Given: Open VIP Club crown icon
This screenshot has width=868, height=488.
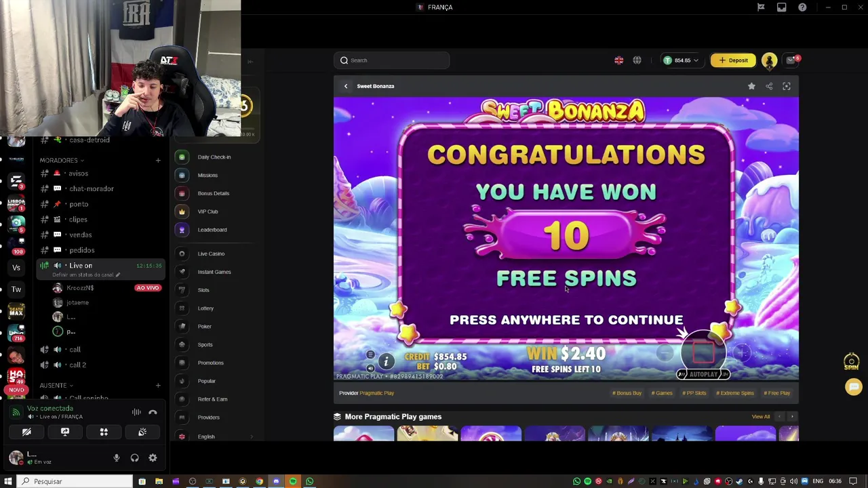Looking at the screenshot, I should click(182, 211).
